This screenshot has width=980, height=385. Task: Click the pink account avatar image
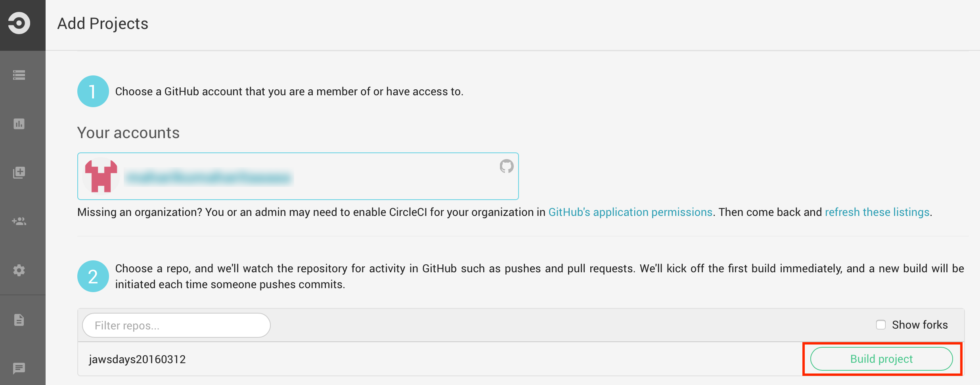tap(101, 176)
